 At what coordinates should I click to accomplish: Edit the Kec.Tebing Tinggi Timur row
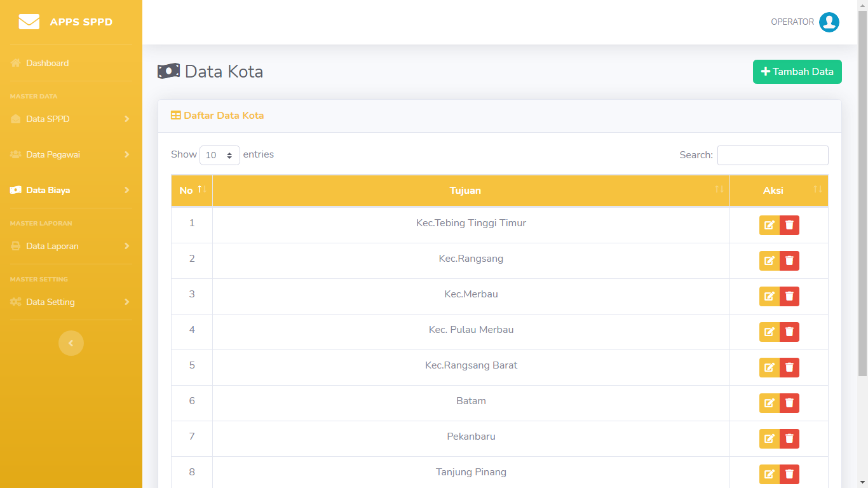770,225
